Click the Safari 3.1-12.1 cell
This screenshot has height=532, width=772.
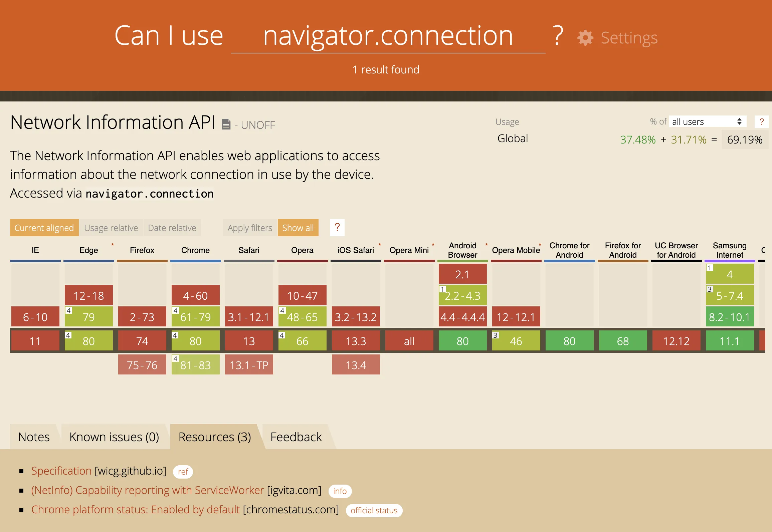249,317
